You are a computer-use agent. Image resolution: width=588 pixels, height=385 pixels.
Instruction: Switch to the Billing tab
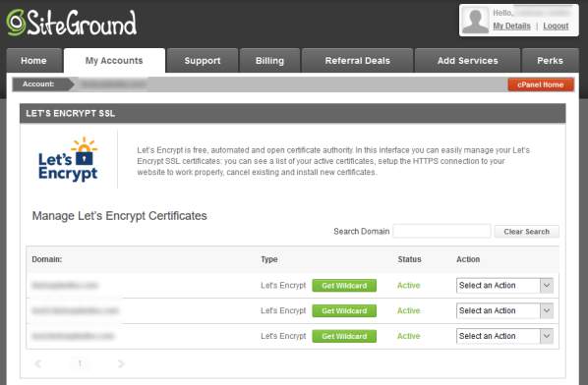click(269, 61)
